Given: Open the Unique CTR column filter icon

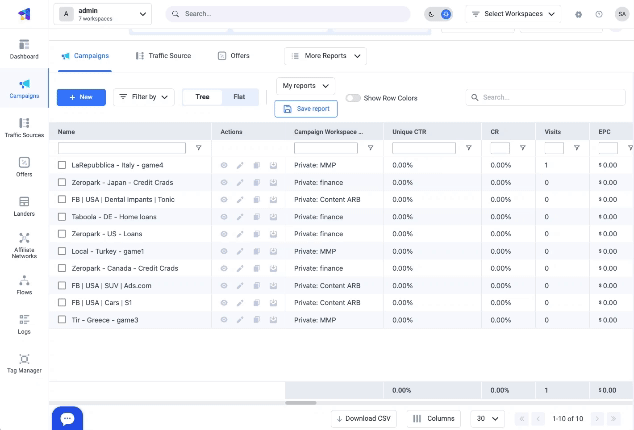Looking at the screenshot, I should (469, 148).
